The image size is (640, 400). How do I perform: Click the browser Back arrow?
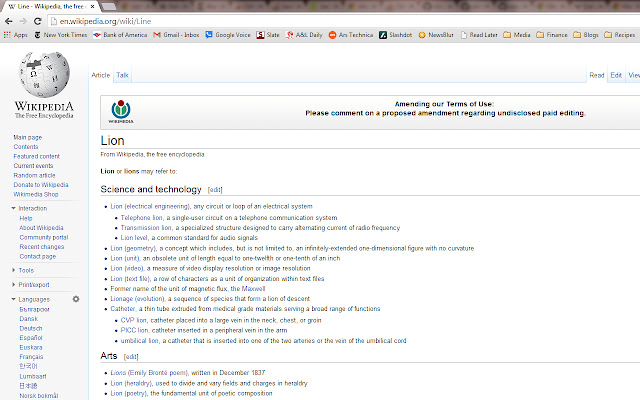click(9, 21)
